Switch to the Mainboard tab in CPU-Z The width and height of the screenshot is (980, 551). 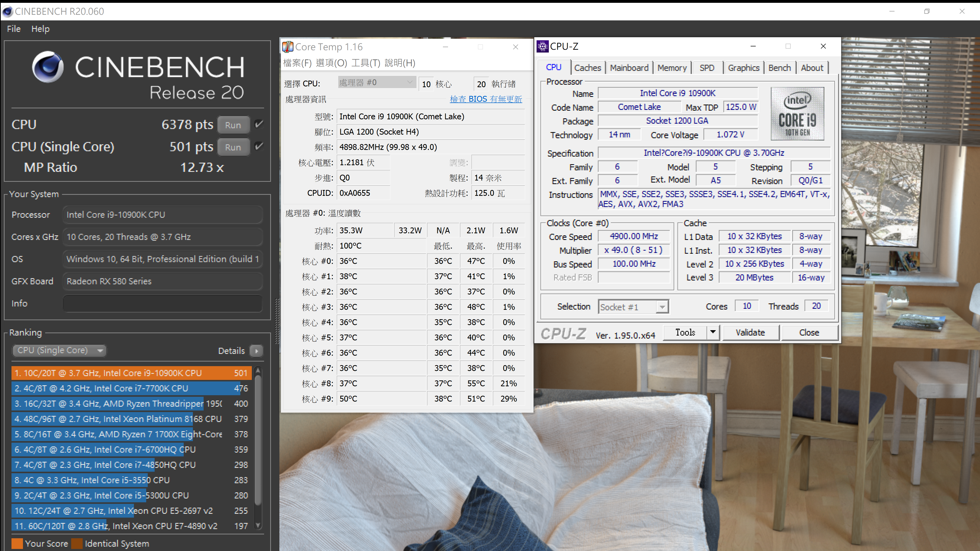click(629, 68)
